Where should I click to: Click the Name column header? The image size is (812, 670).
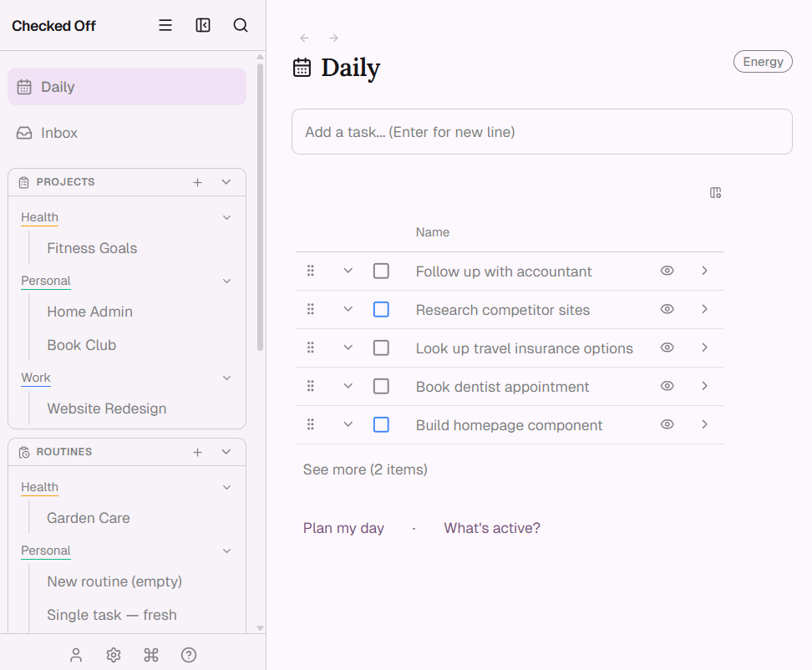tap(433, 232)
